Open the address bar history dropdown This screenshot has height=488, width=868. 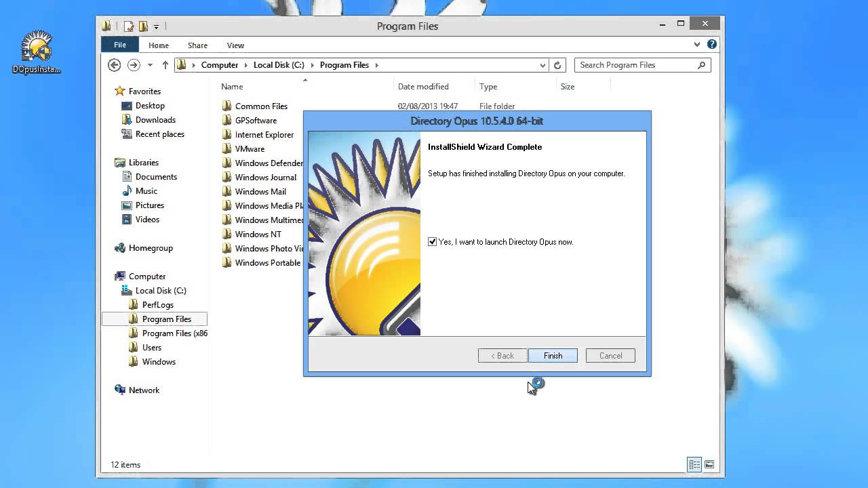pos(542,65)
